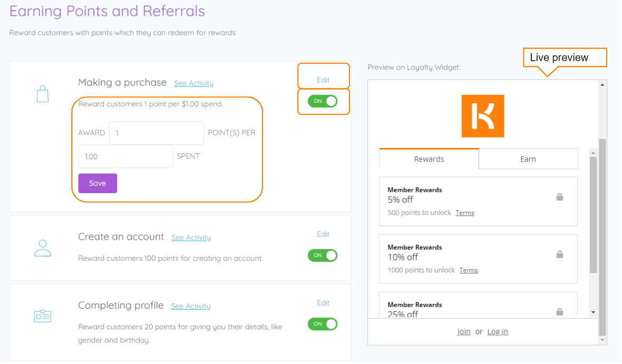
Task: Save the purchase points settings
Action: point(98,183)
